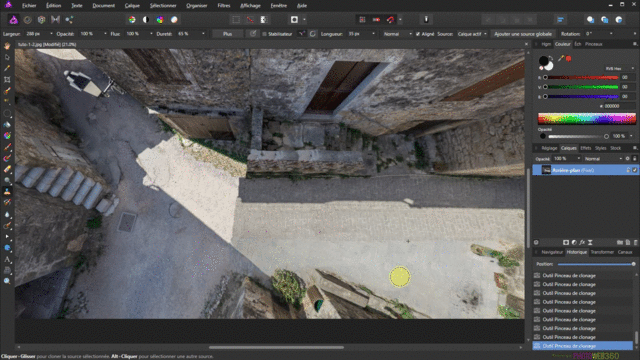Open the Calque menu

132,6
